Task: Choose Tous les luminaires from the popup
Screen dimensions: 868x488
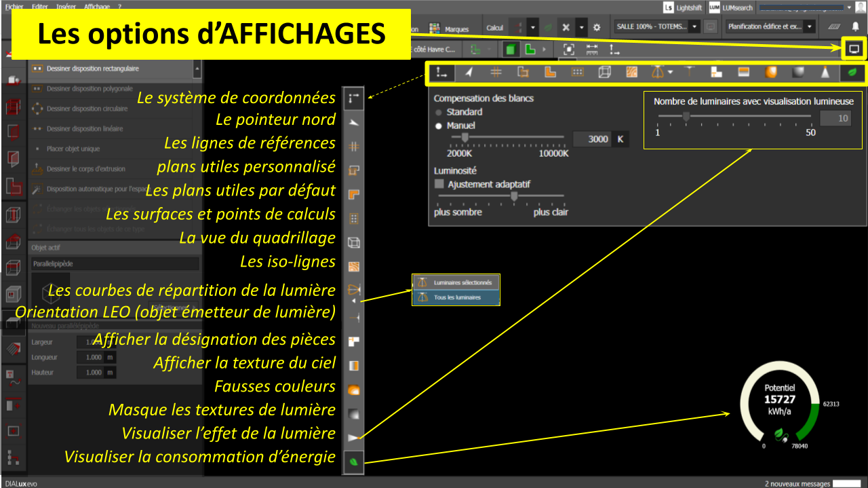Action: click(x=456, y=297)
